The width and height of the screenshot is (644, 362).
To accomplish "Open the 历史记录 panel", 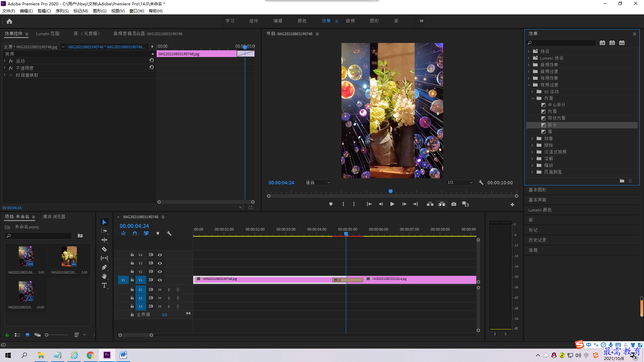I will pos(537,240).
